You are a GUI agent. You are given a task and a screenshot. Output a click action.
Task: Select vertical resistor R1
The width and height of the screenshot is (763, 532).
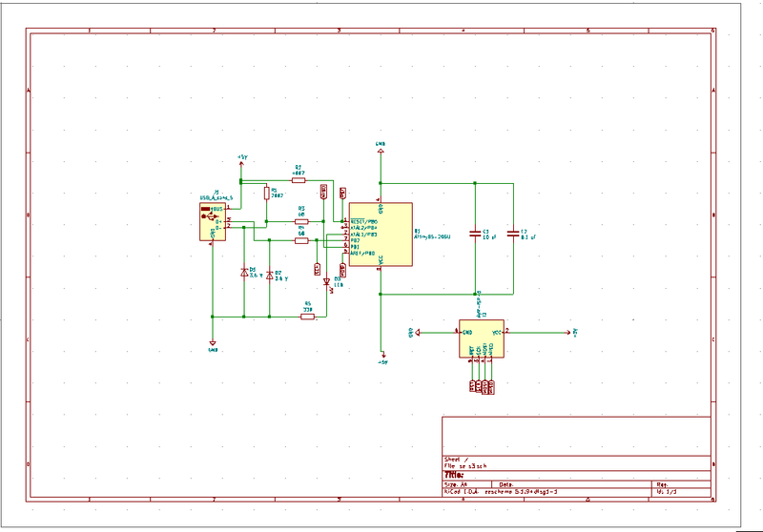tap(266, 194)
